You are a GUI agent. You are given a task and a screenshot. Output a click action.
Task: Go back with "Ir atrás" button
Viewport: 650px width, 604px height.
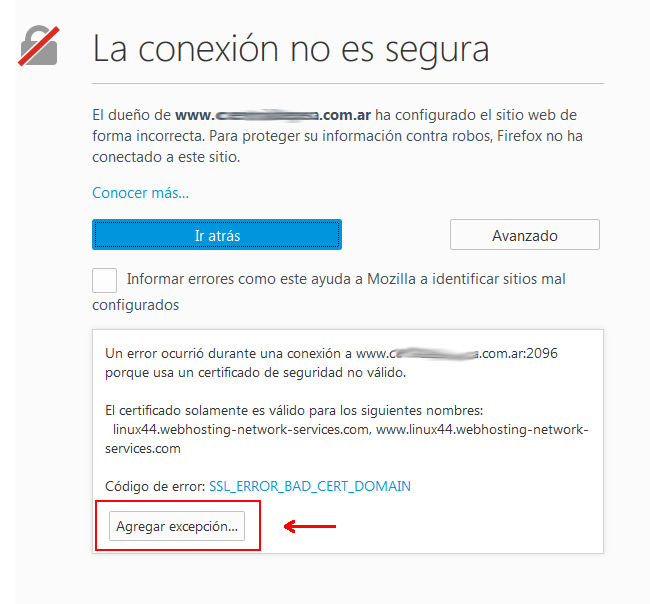(217, 235)
